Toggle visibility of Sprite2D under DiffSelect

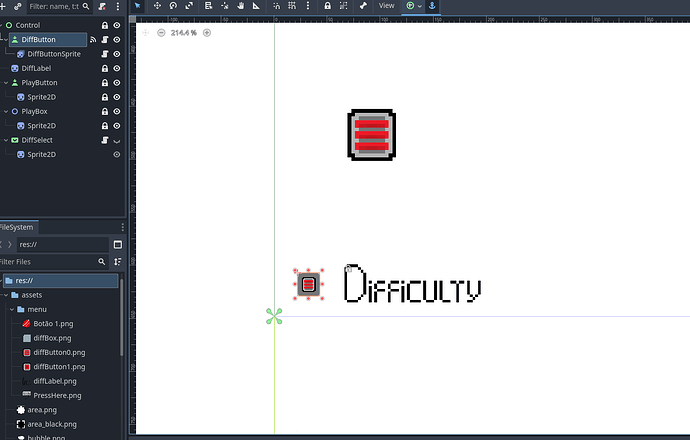(117, 154)
